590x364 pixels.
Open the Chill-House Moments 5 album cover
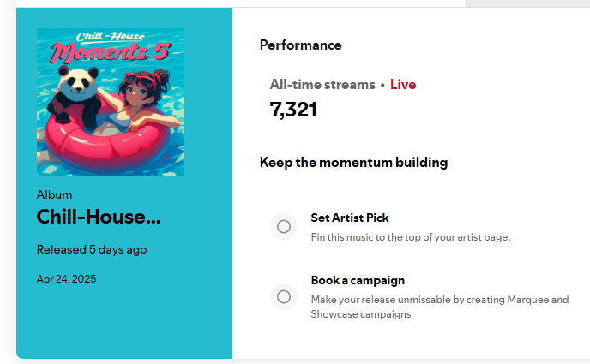(x=111, y=102)
